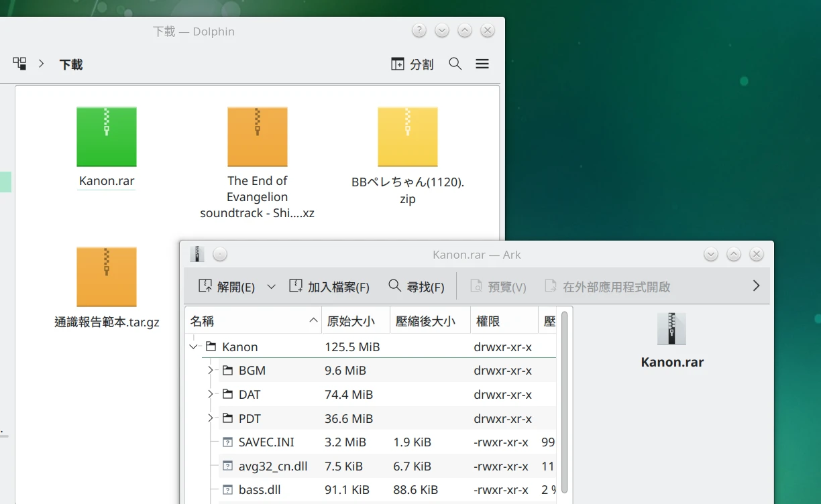Expand the BGM folder
The height and width of the screenshot is (504, 821).
[x=211, y=371]
